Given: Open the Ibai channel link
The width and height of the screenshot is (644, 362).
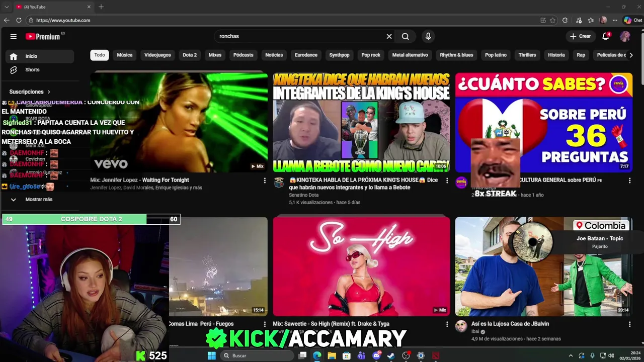Looking at the screenshot, I should (x=475, y=332).
